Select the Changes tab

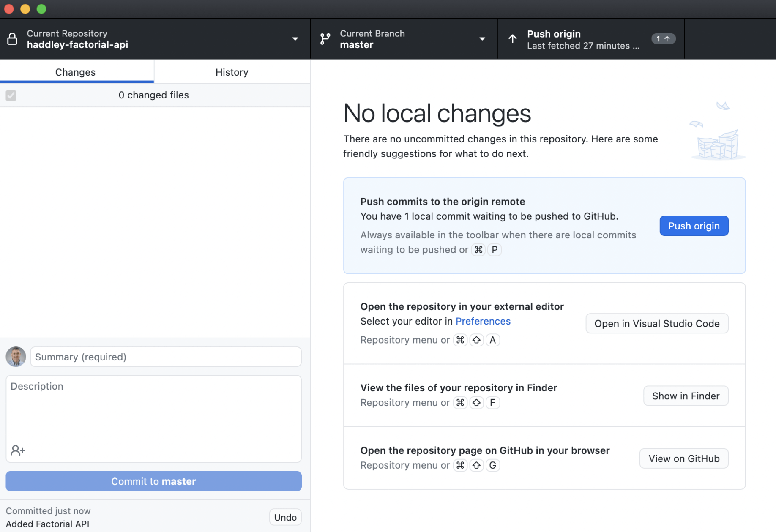pos(76,72)
